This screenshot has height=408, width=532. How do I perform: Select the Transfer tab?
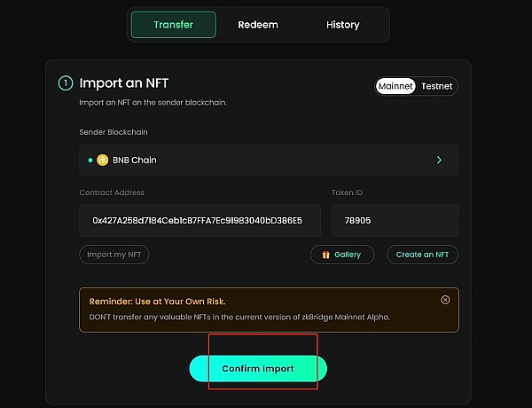point(174,25)
